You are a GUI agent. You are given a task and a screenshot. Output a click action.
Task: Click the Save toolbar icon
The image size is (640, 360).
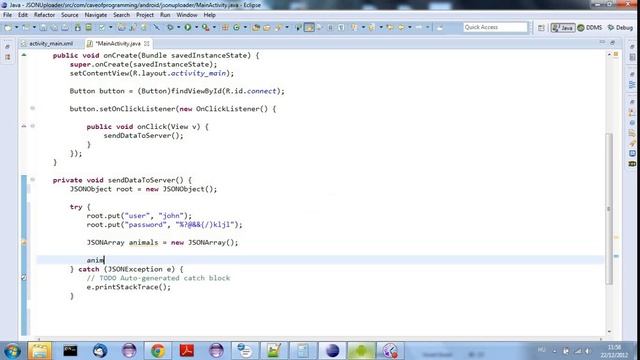coord(43,27)
